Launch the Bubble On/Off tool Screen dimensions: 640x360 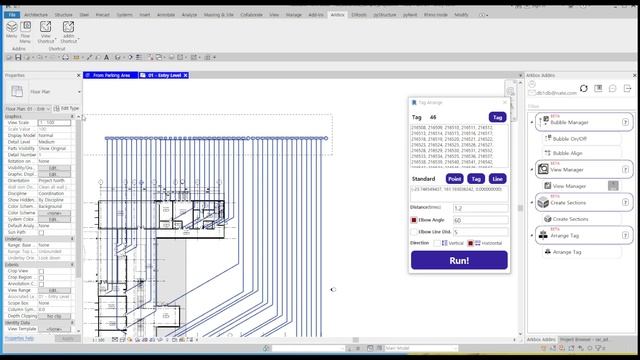[581, 139]
